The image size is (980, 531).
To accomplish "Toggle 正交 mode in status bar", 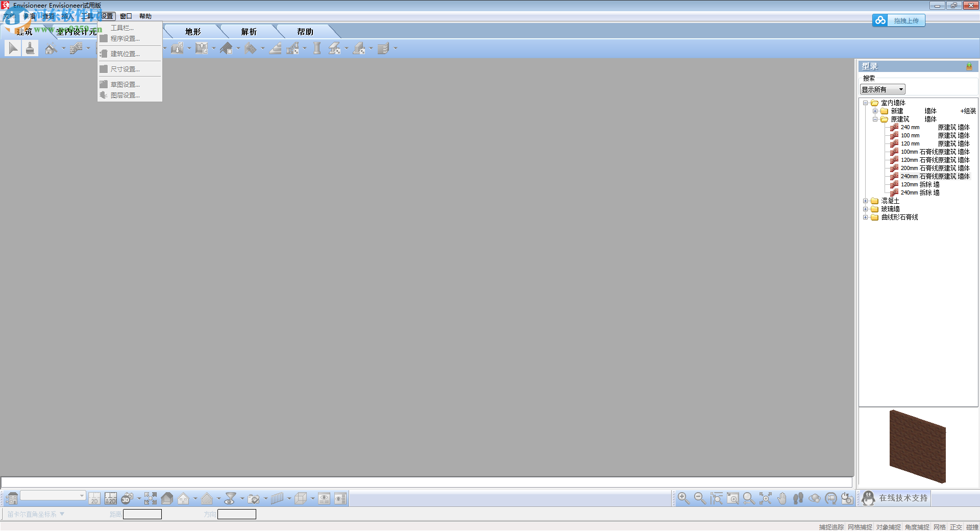I will pos(956,527).
